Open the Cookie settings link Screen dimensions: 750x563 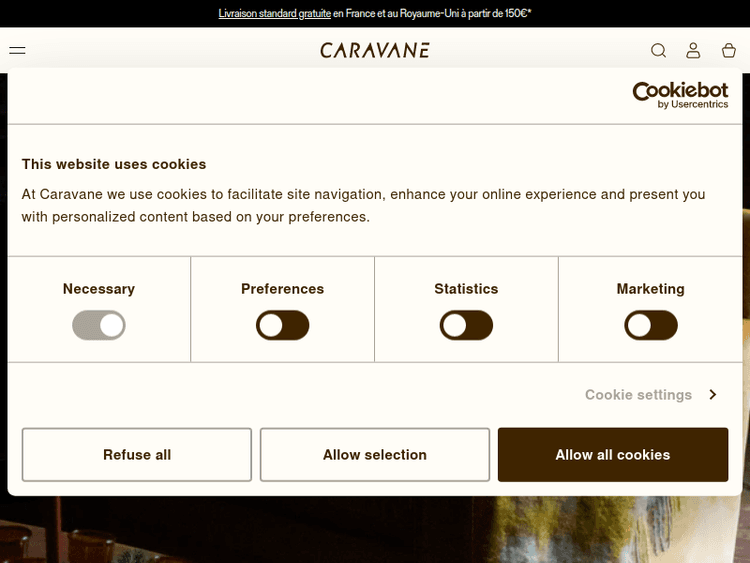[639, 395]
